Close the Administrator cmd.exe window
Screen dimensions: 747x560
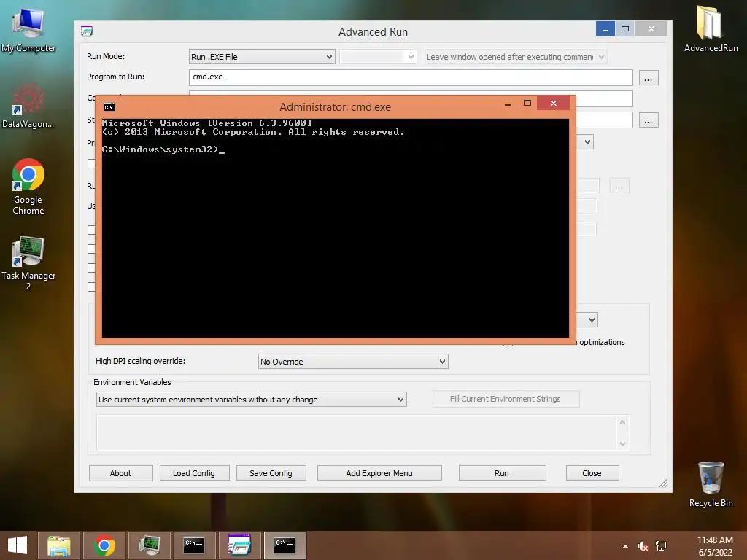coord(553,103)
